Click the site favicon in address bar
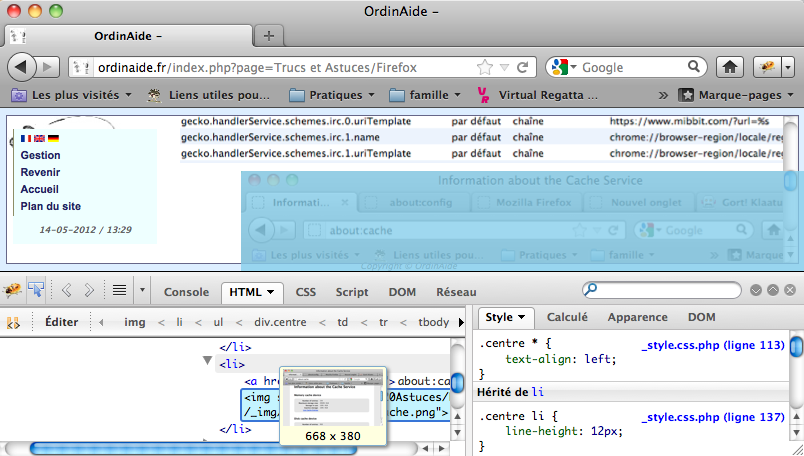 [x=81, y=67]
